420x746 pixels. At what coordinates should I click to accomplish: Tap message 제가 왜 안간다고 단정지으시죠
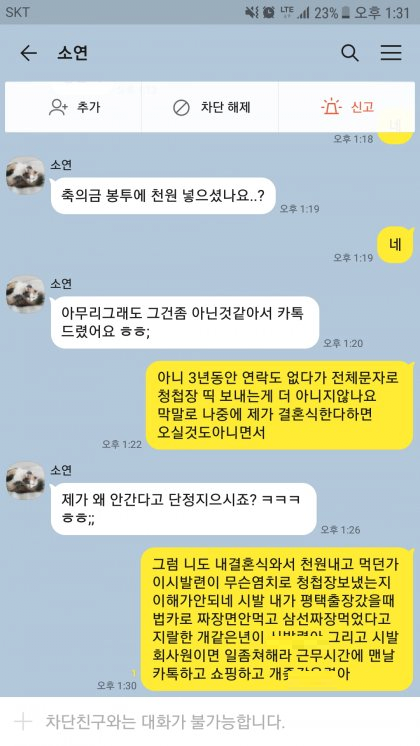point(184,509)
